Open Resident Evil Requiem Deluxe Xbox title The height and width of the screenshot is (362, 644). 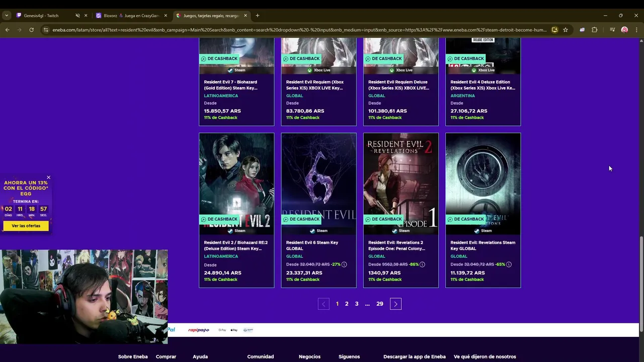point(398,85)
